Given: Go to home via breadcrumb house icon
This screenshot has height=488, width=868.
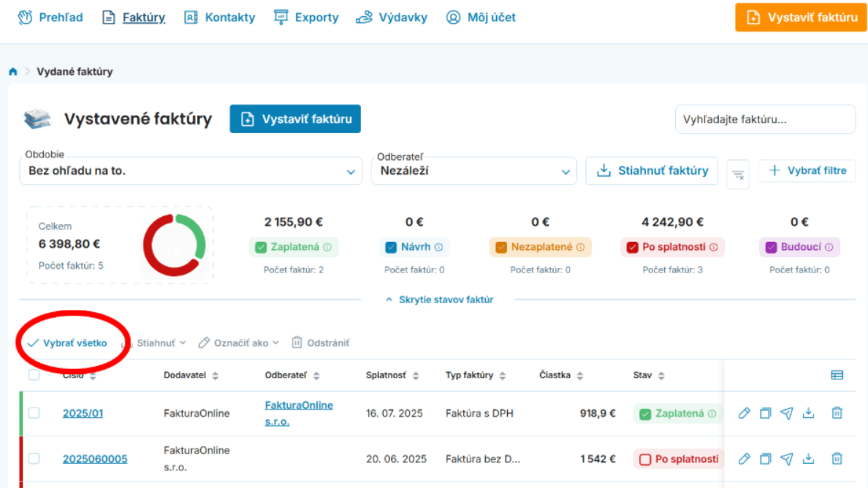Looking at the screenshot, I should tap(13, 72).
